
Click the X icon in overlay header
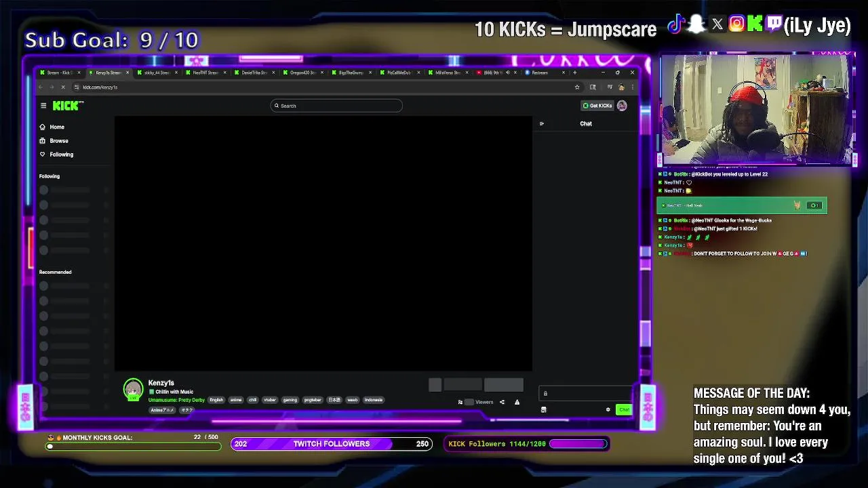(x=717, y=25)
